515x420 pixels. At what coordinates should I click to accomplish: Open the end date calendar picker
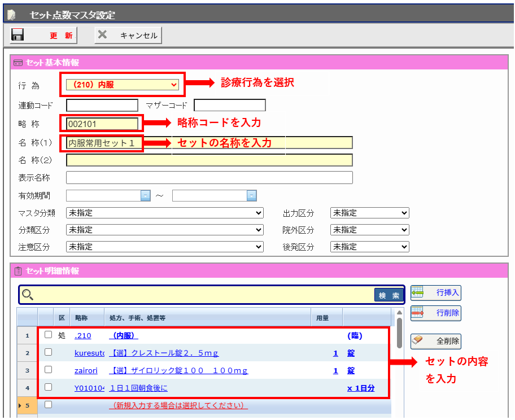pyautogui.click(x=251, y=196)
